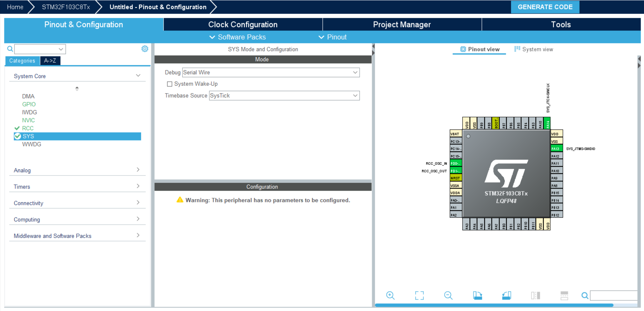Open the Pinout dropdown menu
The height and width of the screenshot is (311, 644).
(332, 37)
